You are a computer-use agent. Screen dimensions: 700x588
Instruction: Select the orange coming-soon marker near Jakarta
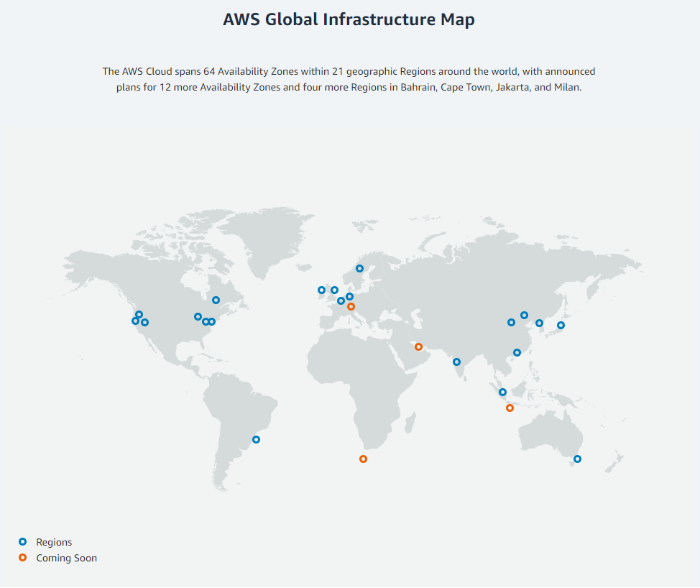click(x=510, y=408)
